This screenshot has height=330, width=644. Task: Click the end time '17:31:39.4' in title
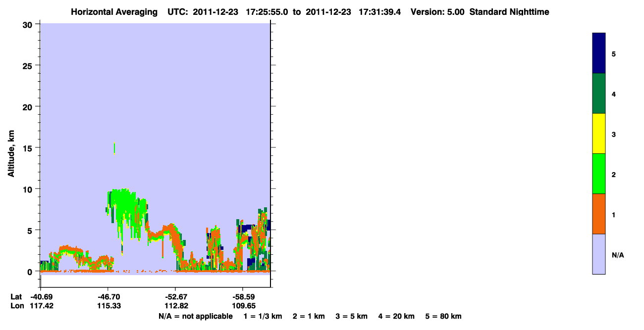click(380, 12)
